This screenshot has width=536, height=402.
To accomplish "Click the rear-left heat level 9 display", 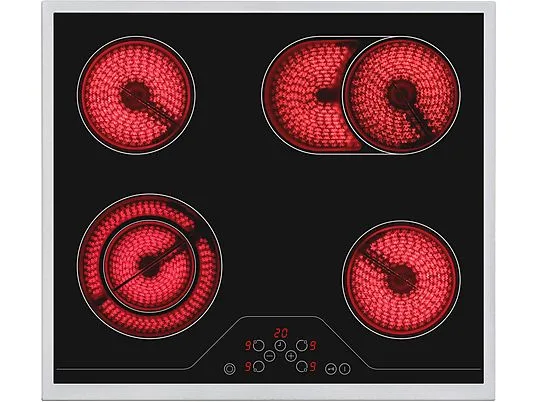I will [x=248, y=346].
